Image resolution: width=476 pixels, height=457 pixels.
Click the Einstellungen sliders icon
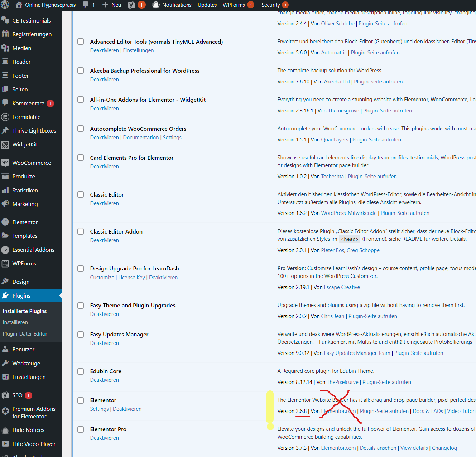[5, 377]
